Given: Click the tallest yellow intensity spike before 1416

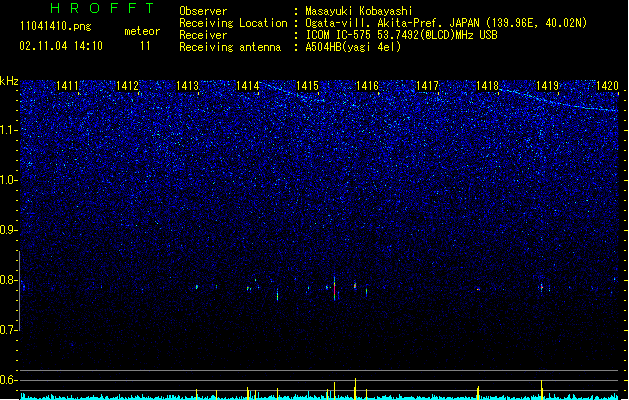Looking at the screenshot, I should (355, 388).
